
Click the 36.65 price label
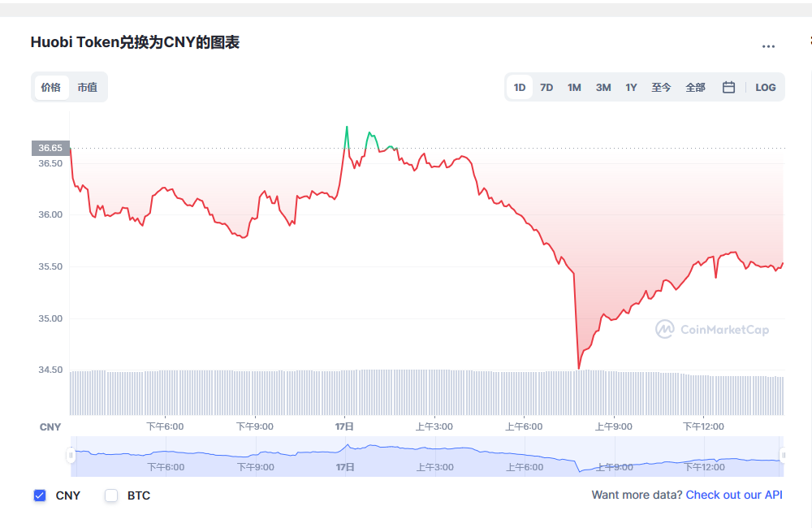[50, 148]
